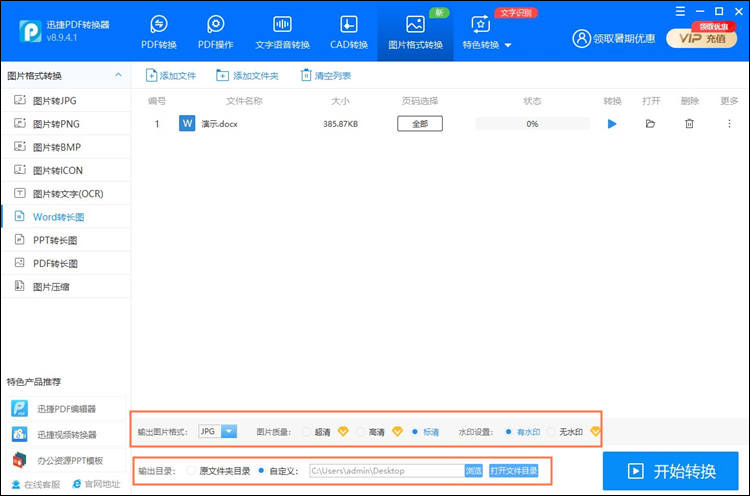Click the 添加文件 button
750x496 pixels.
point(171,76)
